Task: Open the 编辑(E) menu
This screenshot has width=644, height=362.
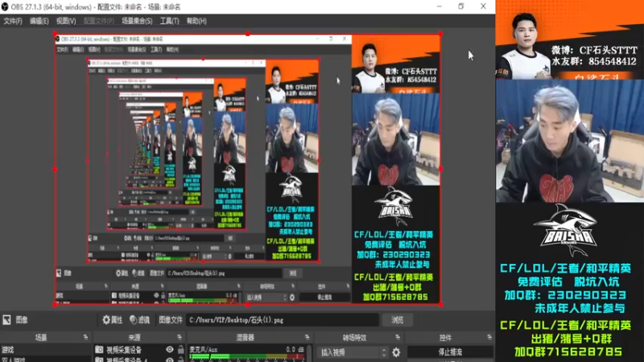Action: coord(39,21)
